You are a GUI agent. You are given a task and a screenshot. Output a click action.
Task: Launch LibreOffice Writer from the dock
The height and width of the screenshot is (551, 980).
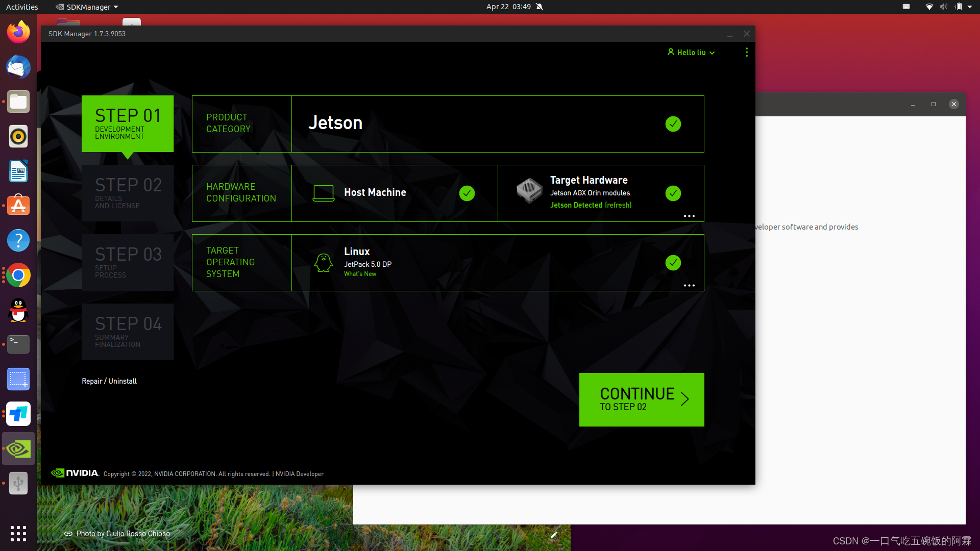(18, 171)
